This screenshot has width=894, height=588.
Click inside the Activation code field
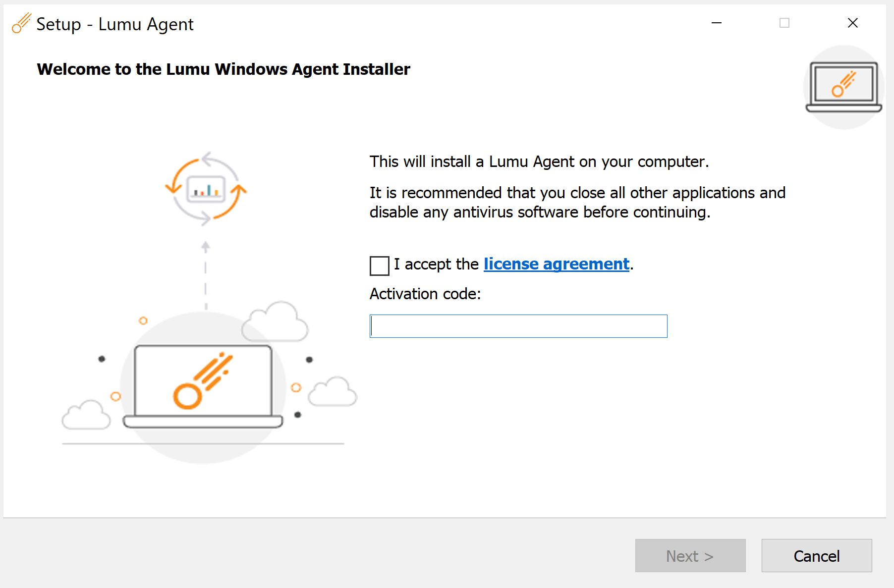[518, 326]
